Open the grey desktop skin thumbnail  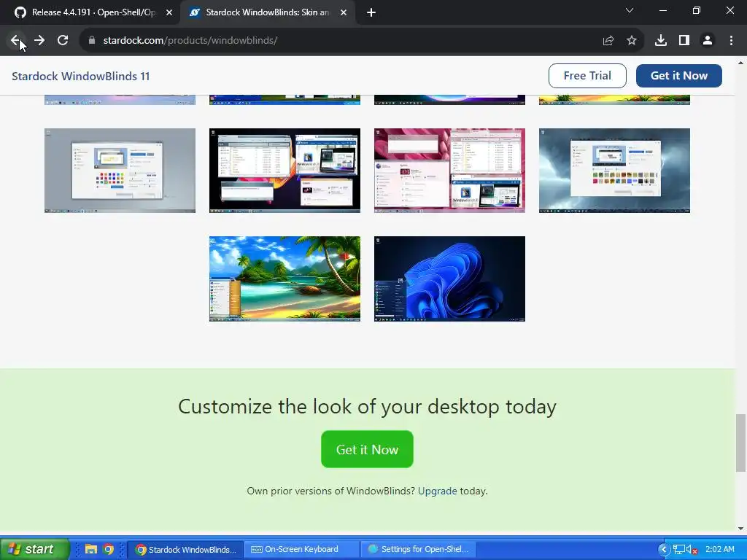click(120, 171)
